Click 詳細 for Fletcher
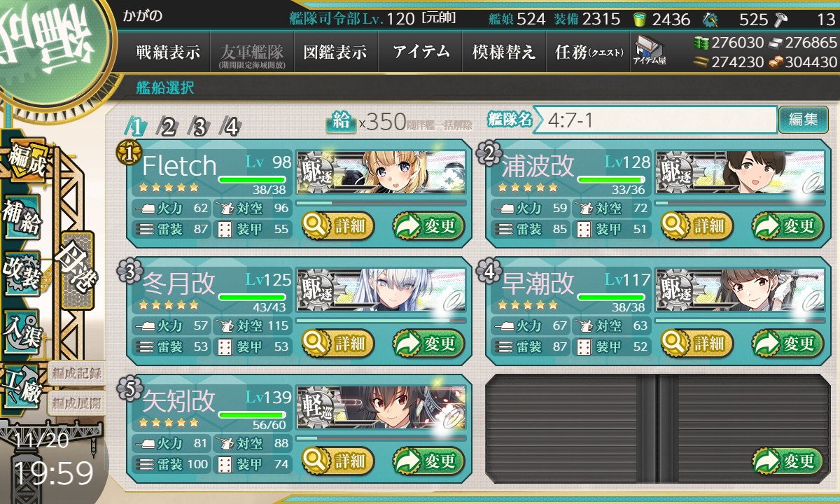Viewport: 840px width, 504px height. pos(338,226)
